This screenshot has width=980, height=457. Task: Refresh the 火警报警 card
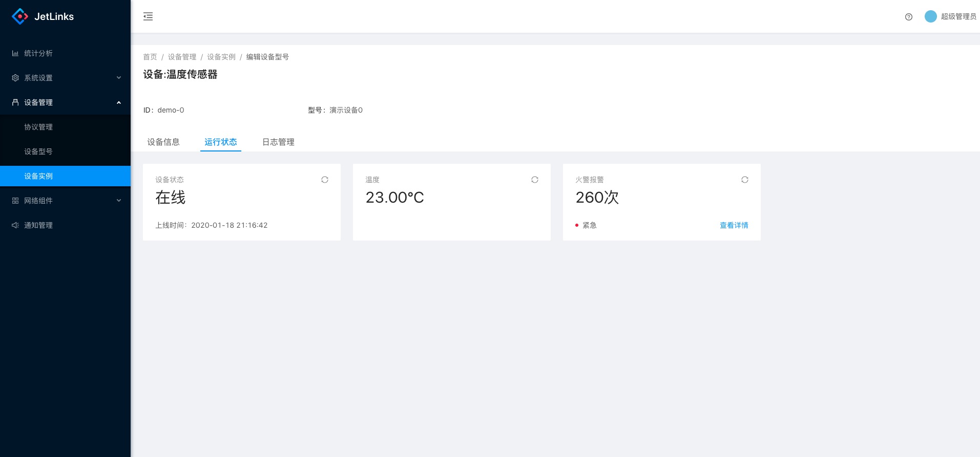point(745,180)
